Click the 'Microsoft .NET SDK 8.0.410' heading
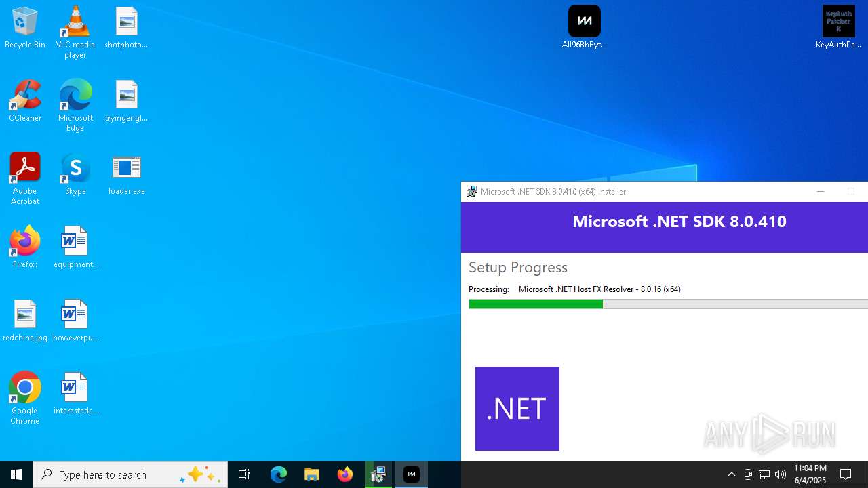 [x=679, y=222]
